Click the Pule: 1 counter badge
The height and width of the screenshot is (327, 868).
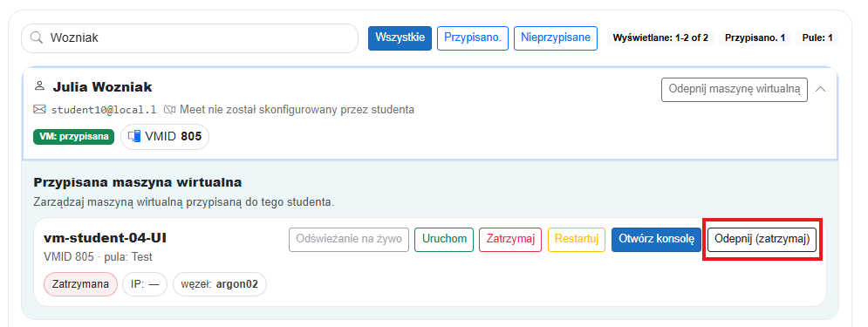(x=817, y=38)
